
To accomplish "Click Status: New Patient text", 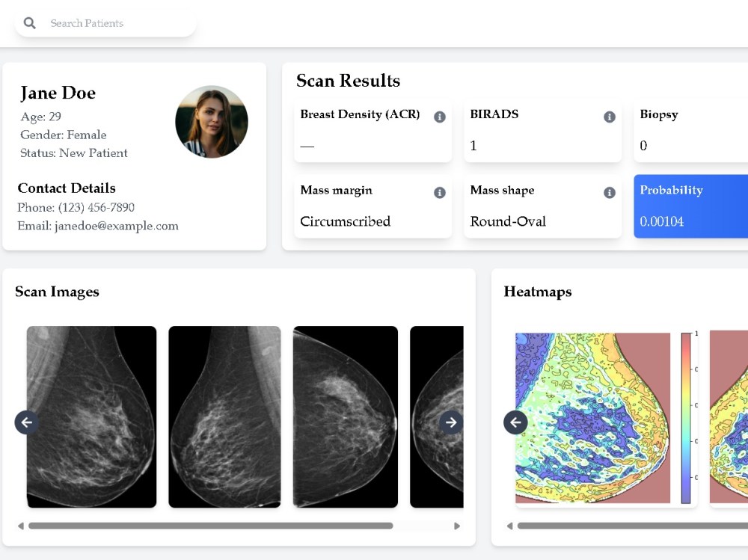I will [x=74, y=153].
